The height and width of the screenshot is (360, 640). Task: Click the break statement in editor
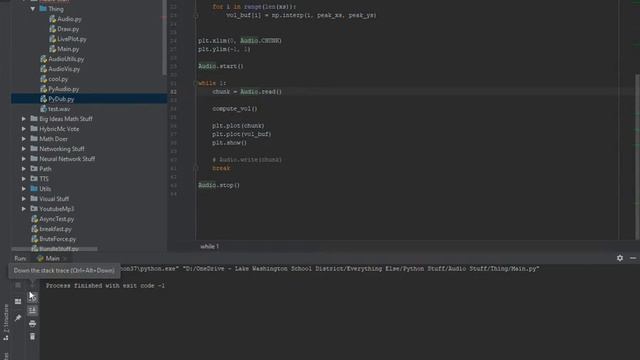(221, 168)
